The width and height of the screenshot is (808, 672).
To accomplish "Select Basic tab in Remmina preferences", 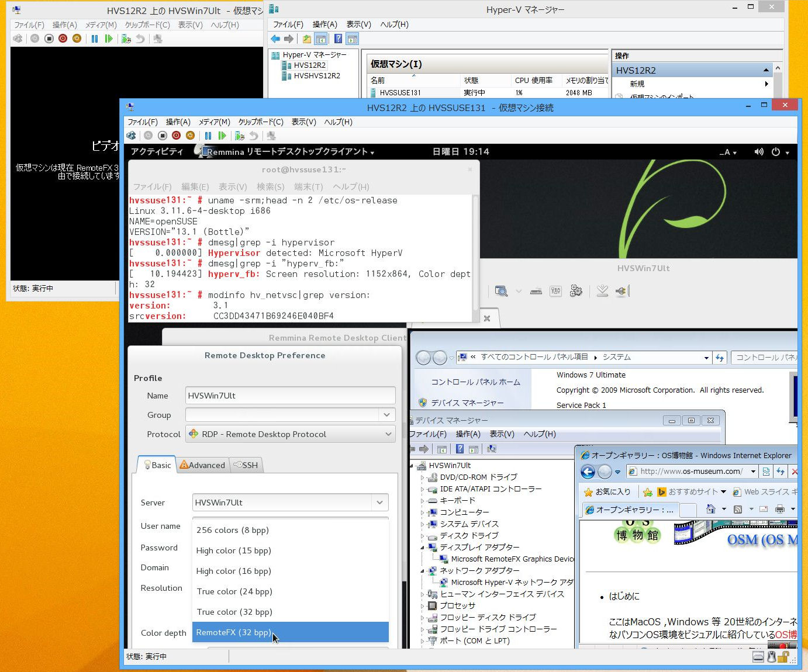I will (x=157, y=465).
